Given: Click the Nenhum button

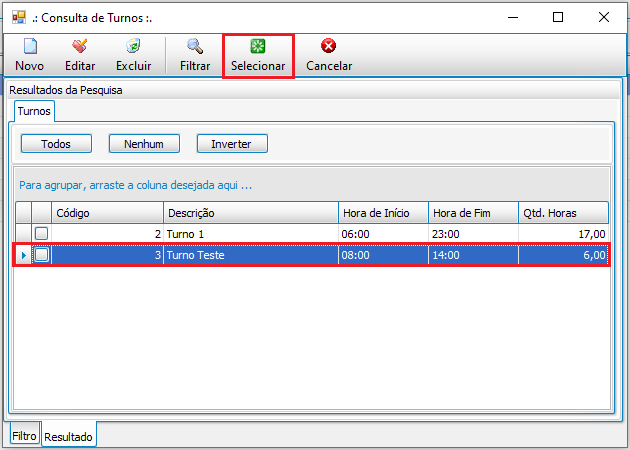Looking at the screenshot, I should click(x=144, y=144).
